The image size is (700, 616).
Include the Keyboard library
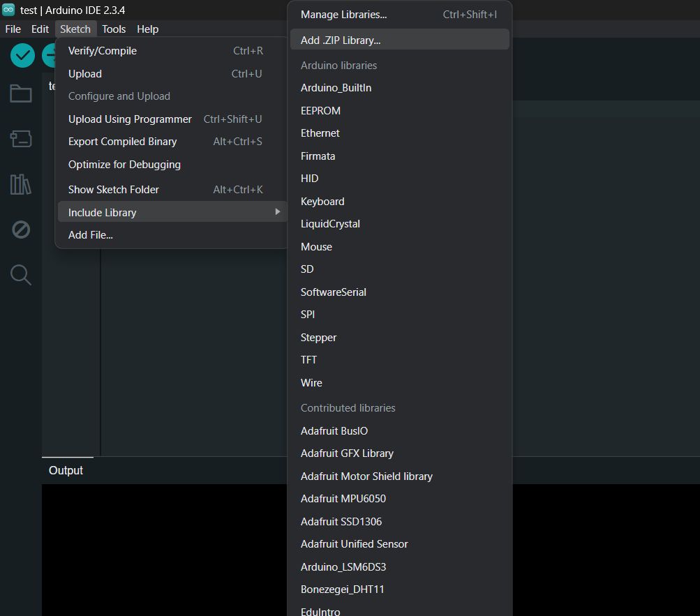click(400, 202)
